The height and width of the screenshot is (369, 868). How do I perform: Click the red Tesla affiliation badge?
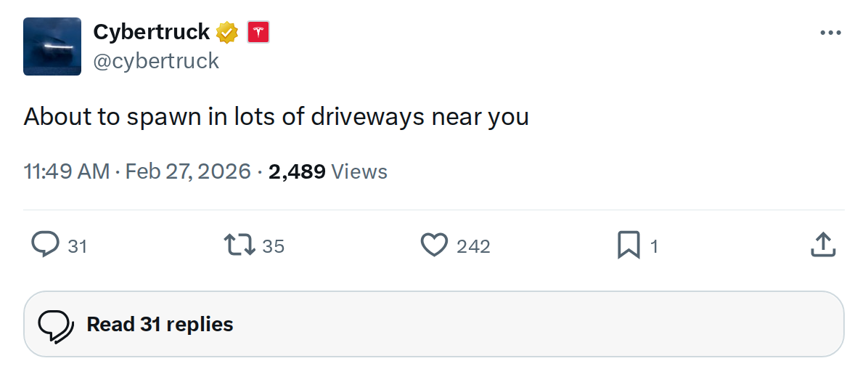pyautogui.click(x=258, y=32)
